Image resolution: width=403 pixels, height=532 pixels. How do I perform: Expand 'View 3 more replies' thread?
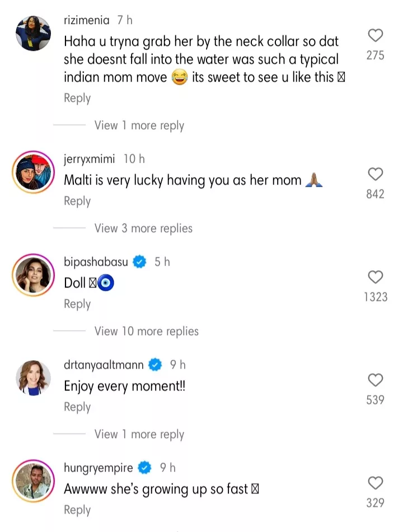pyautogui.click(x=143, y=228)
